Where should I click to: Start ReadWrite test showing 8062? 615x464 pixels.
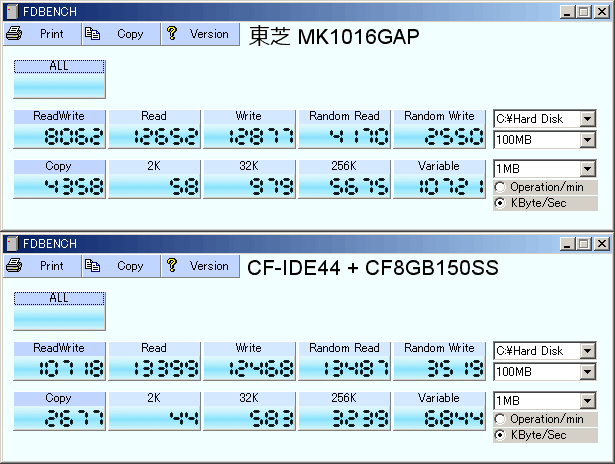(60, 129)
